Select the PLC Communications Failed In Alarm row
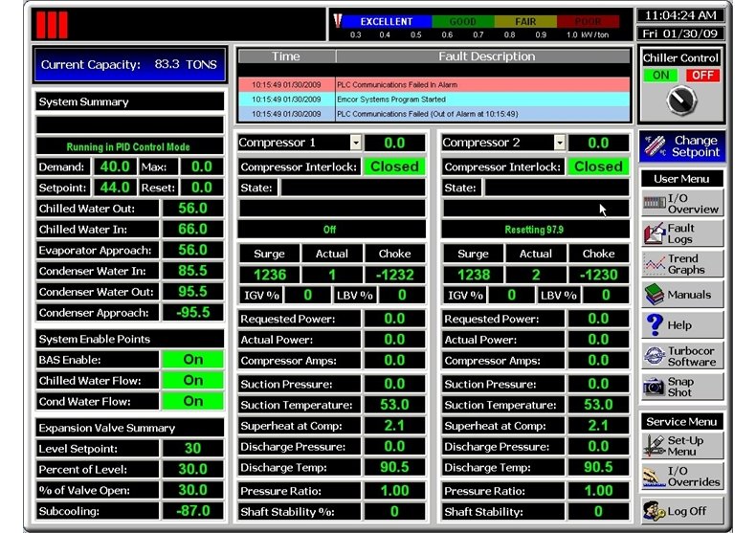This screenshot has height=533, width=756. click(x=434, y=84)
